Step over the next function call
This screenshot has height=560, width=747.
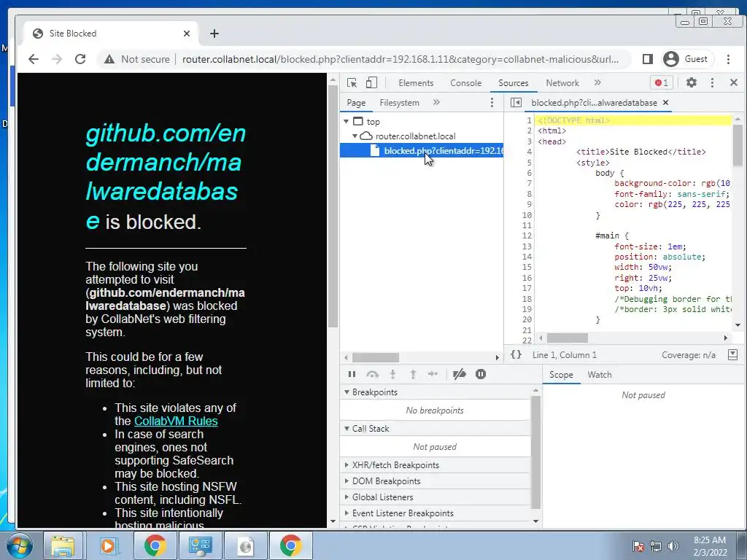[373, 374]
